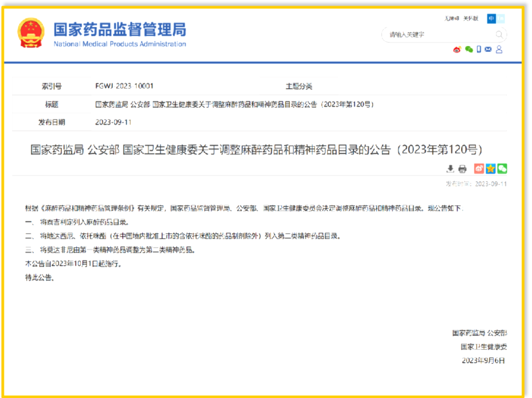Screen dimensions: 532x398
Task: Click the large announcement headline
Action: [256, 149]
